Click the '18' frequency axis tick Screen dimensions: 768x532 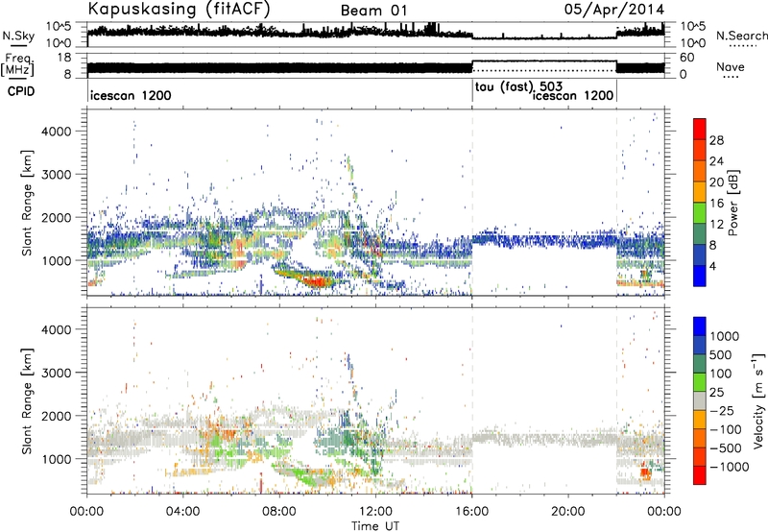[64, 58]
